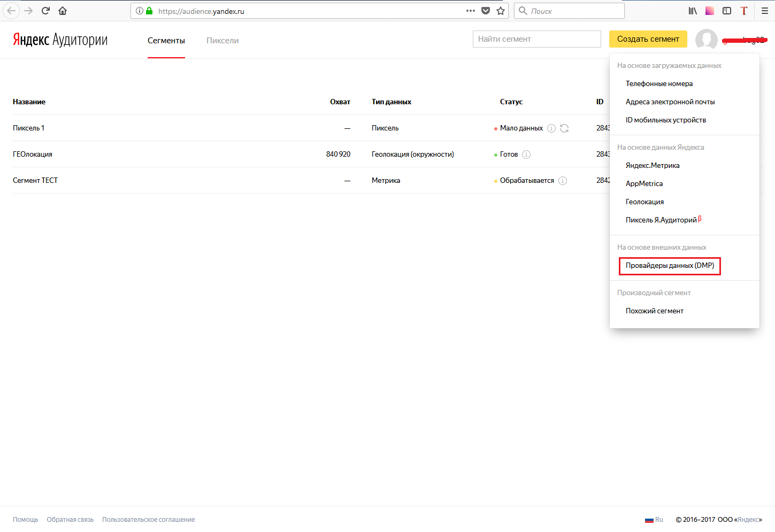Viewport: 775px width, 532px height.
Task: Select Яндекс.Метрика segment source
Action: pos(653,166)
